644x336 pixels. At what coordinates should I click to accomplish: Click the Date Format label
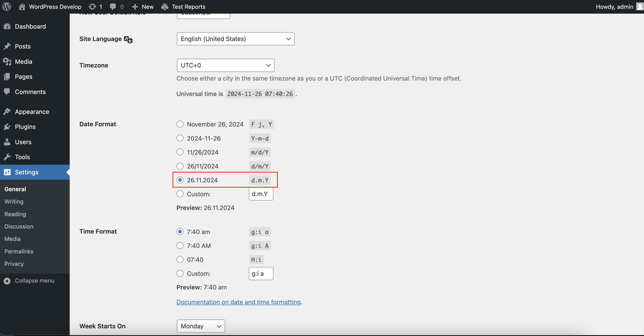[x=98, y=124]
